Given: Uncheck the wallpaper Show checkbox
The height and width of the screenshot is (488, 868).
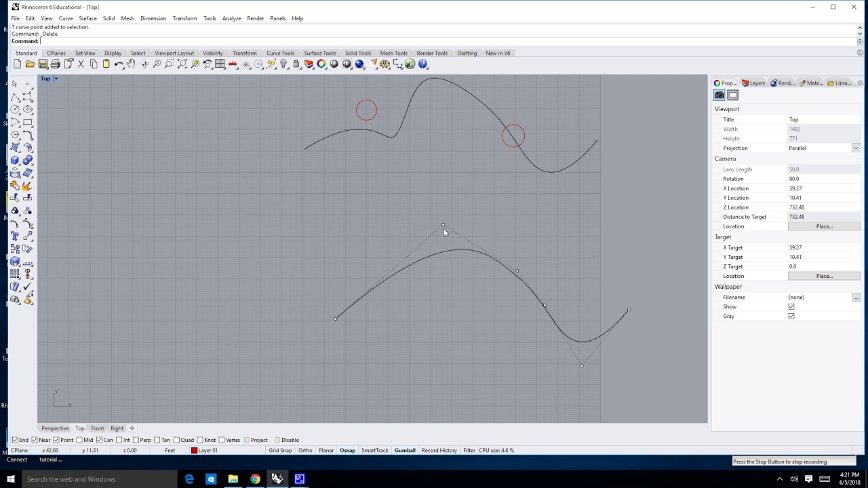Looking at the screenshot, I should [x=791, y=307].
